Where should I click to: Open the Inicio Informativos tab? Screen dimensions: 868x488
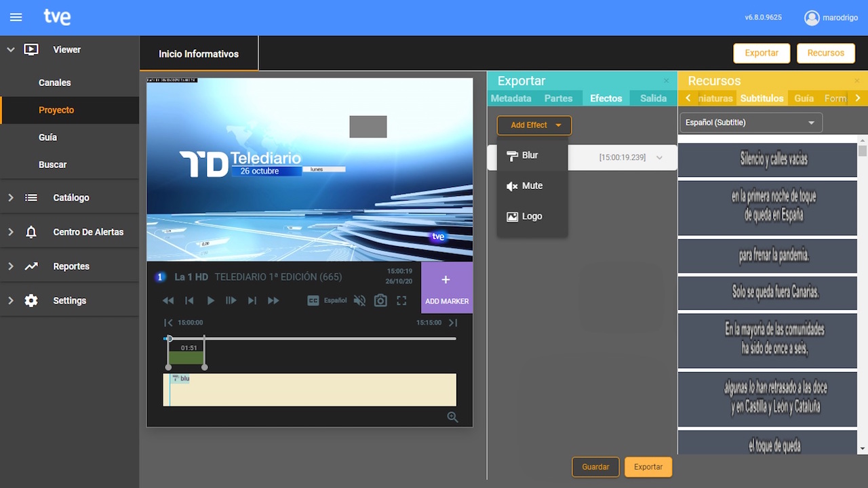[199, 54]
